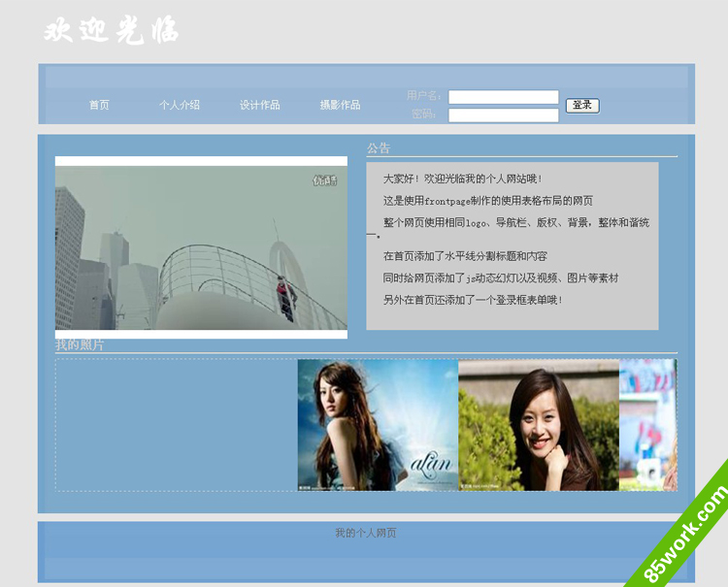Viewport: 728px width, 587px height.
Task: Click text line mentioning 登录框表单
Action: [x=473, y=300]
